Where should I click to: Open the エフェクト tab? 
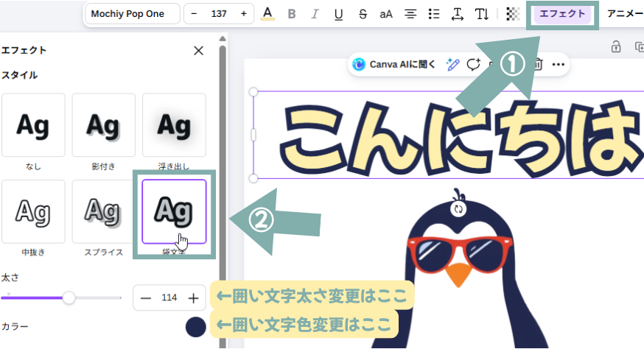point(562,14)
